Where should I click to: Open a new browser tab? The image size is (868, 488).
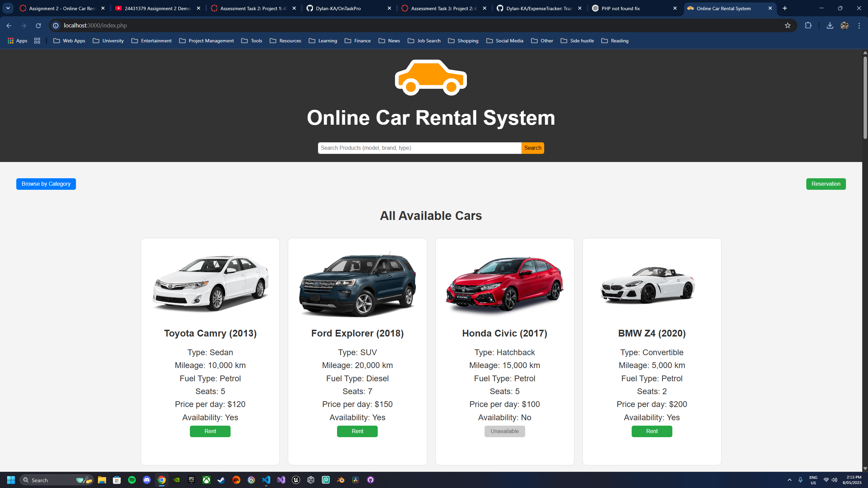pyautogui.click(x=785, y=8)
